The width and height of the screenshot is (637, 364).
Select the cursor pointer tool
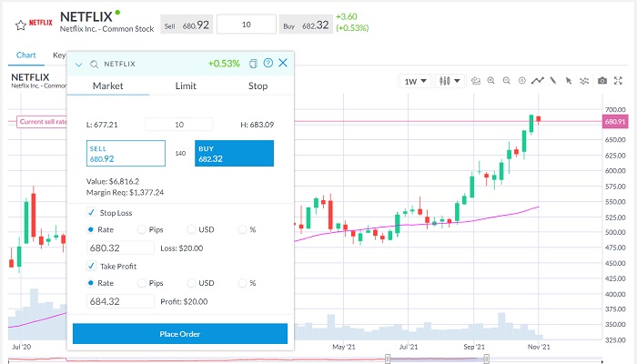(569, 81)
